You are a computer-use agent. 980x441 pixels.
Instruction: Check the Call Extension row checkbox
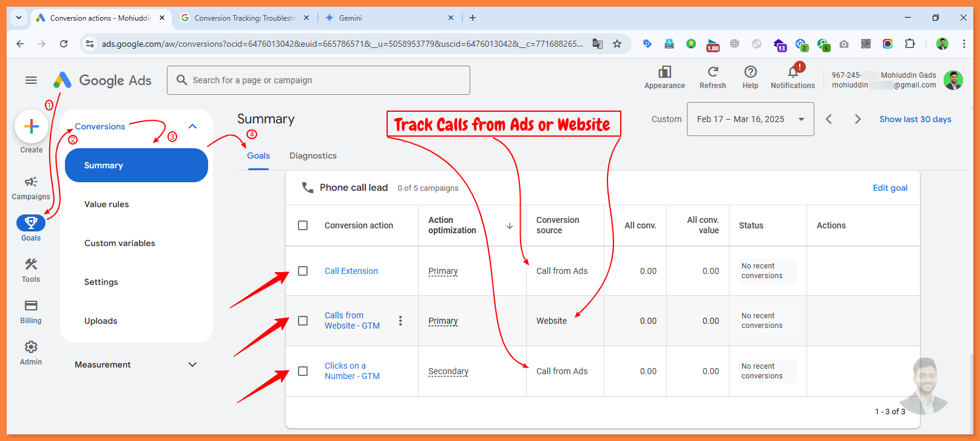[x=303, y=271]
